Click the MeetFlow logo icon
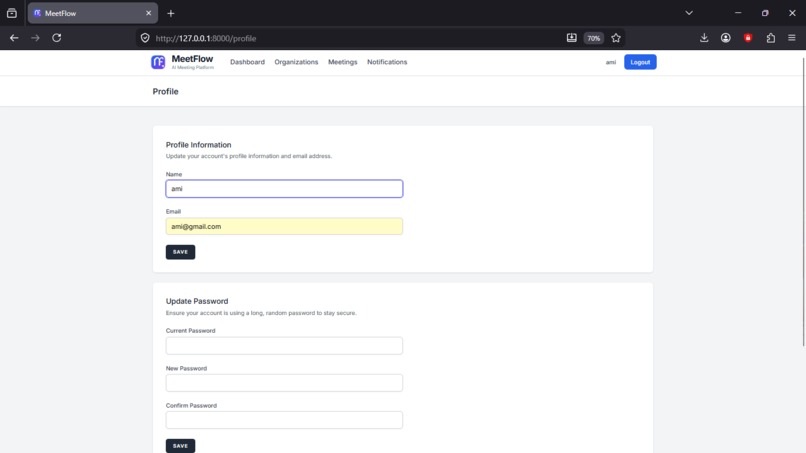This screenshot has width=806, height=453. 158,62
